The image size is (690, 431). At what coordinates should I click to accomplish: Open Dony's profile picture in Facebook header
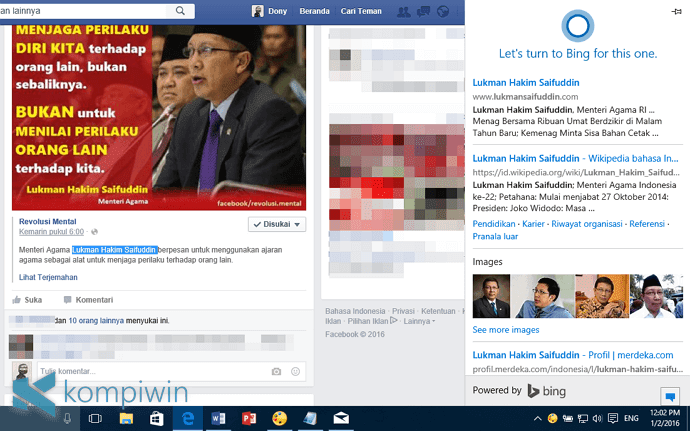point(257,11)
